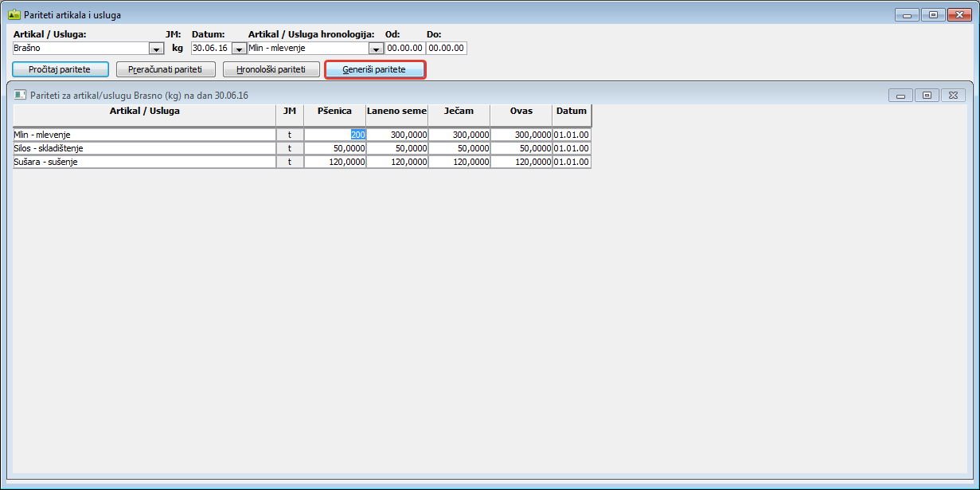The width and height of the screenshot is (980, 490).
Task: Click the inner Pariteti za artikal window icon
Action: [x=20, y=96]
